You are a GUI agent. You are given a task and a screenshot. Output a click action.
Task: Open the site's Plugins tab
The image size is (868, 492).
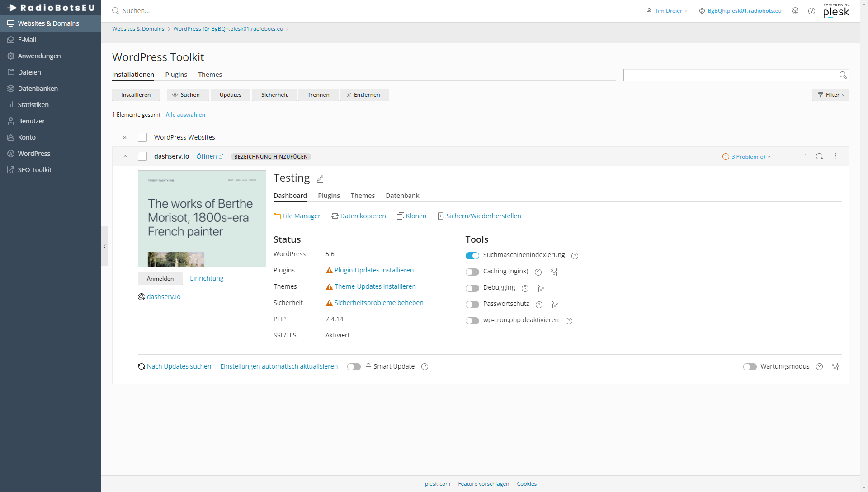[x=329, y=196]
